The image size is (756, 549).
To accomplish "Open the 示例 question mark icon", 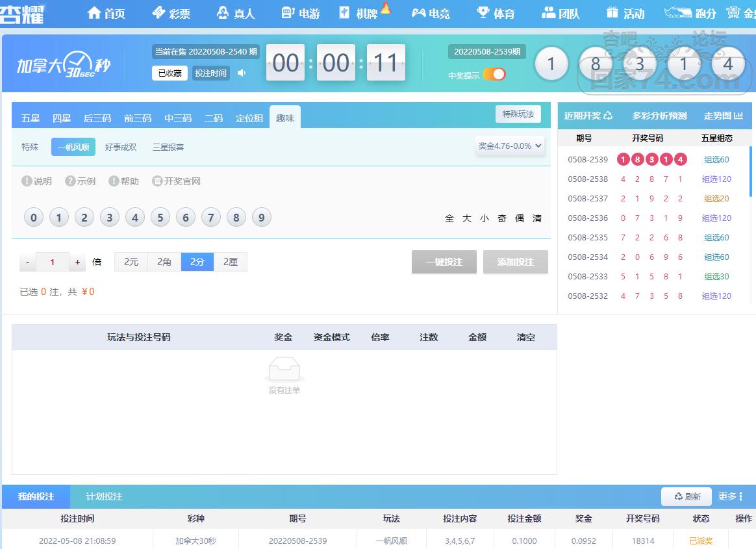I will pyautogui.click(x=70, y=181).
